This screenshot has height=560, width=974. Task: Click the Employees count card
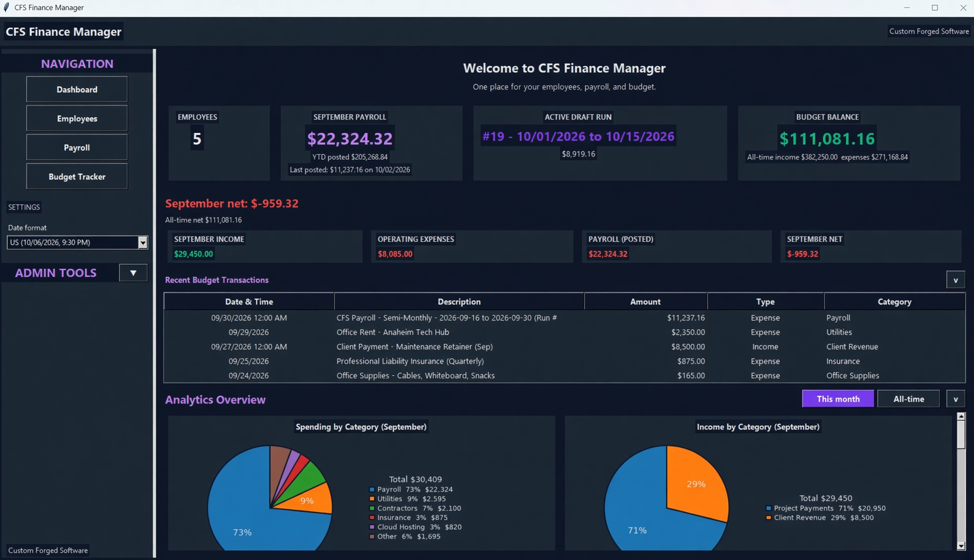pos(219,143)
